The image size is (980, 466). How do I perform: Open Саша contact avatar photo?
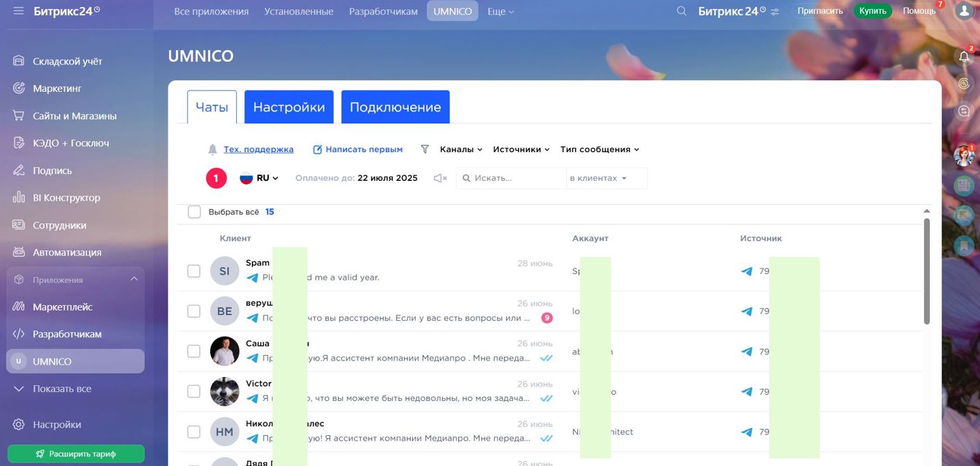tap(225, 351)
